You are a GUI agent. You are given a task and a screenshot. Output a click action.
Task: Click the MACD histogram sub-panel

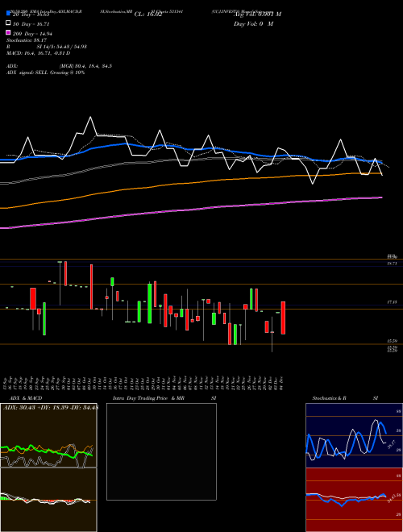click(48, 500)
